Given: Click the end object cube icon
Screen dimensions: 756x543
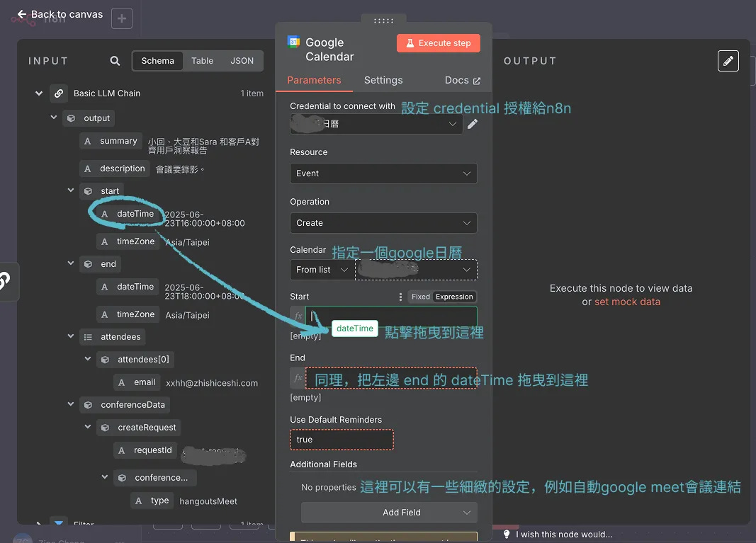Looking at the screenshot, I should coord(88,264).
